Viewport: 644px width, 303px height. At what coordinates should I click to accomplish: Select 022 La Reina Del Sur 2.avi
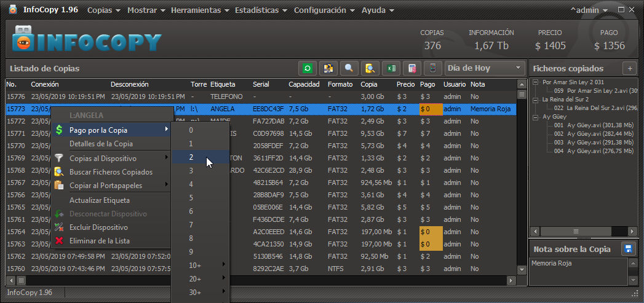[x=597, y=108]
